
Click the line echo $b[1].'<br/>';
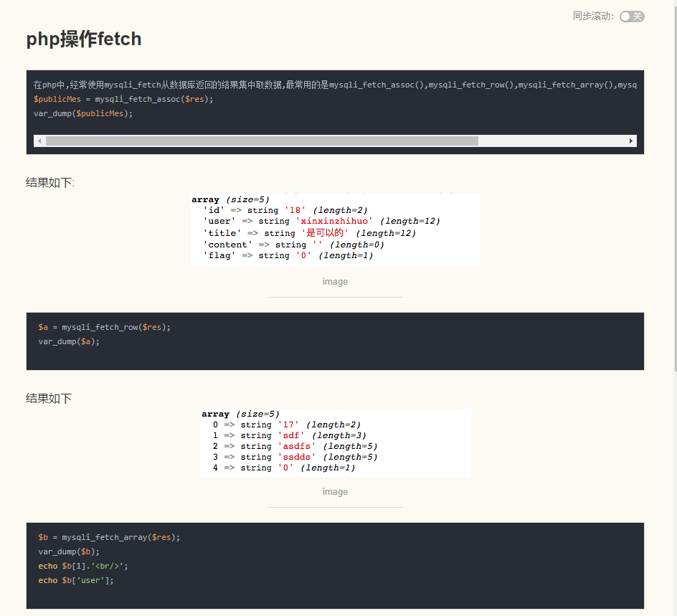83,566
